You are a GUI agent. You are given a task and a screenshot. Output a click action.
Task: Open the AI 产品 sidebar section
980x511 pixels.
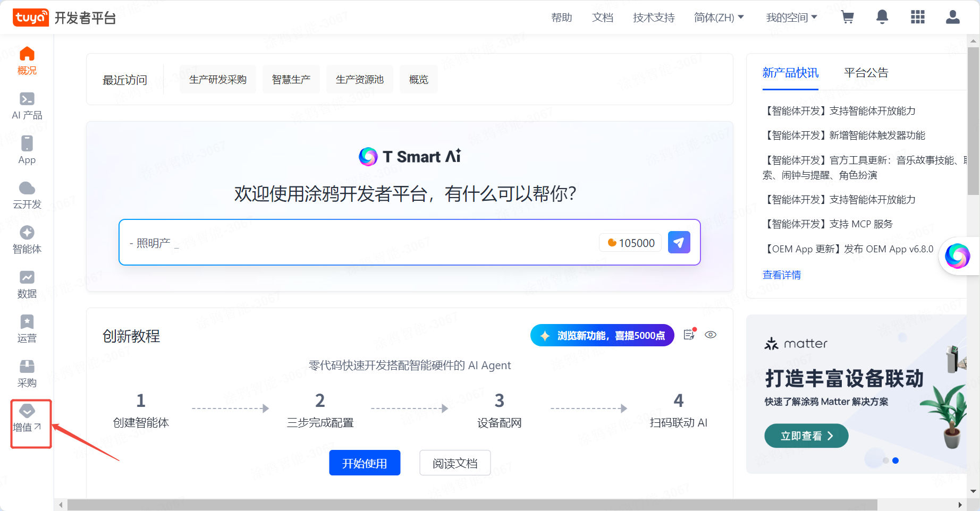point(27,106)
